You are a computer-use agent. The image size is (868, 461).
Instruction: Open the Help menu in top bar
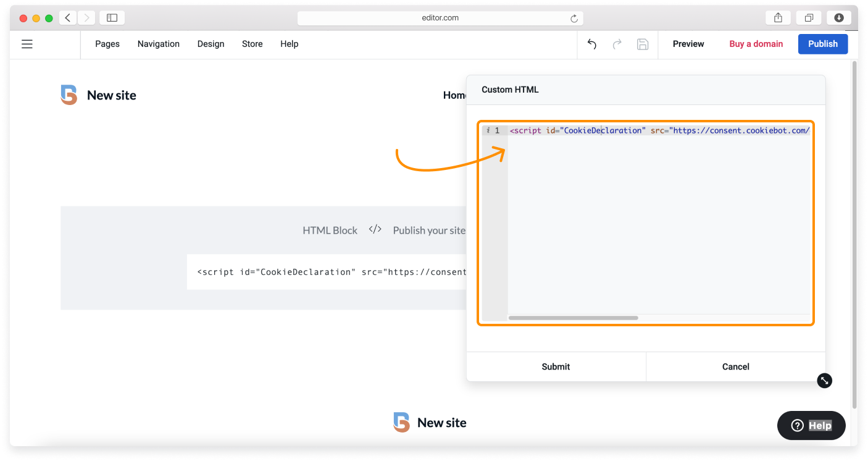click(x=290, y=44)
